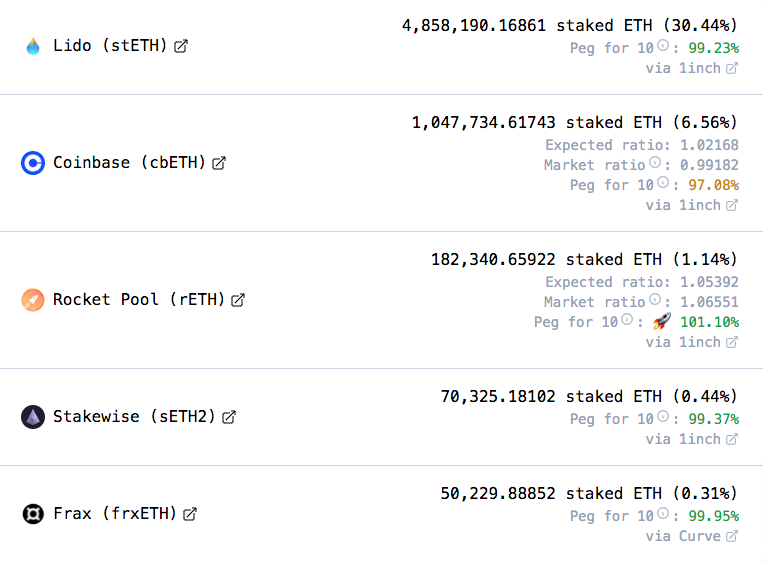Open Frax frxETH external link icon
The height and width of the screenshot is (561, 763).
[190, 514]
